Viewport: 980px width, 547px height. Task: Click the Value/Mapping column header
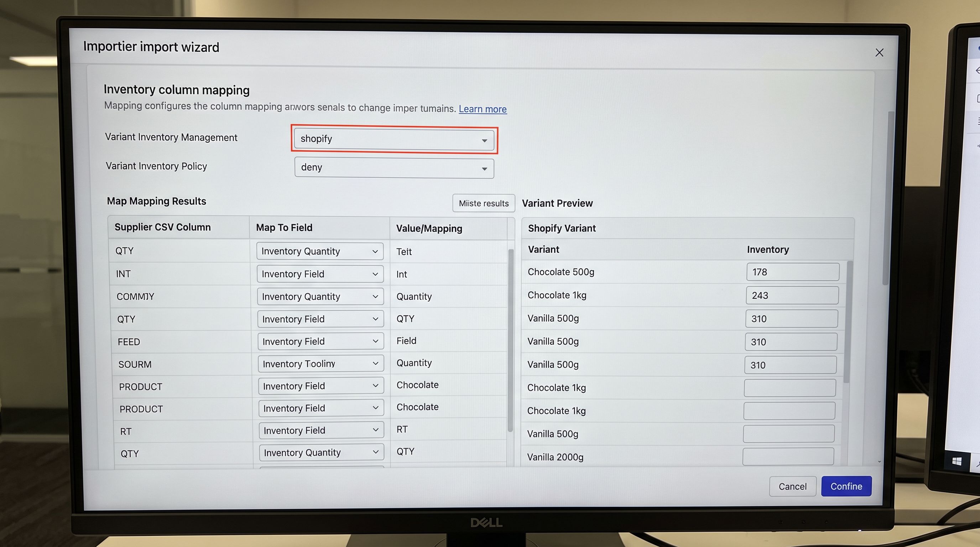point(429,228)
